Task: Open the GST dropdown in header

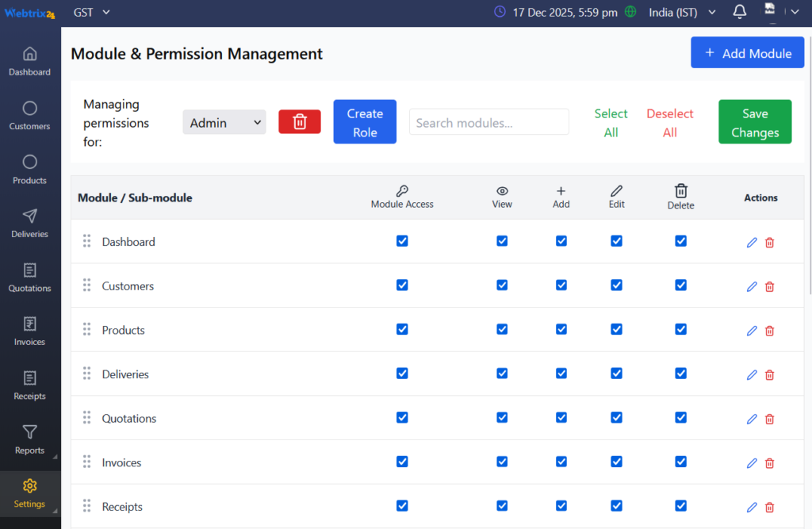Action: point(92,12)
